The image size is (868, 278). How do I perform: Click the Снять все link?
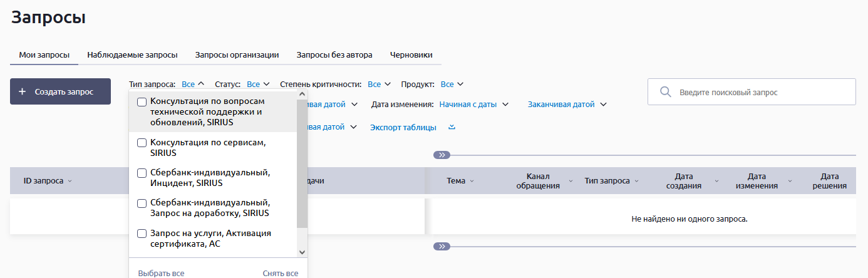[280, 274]
